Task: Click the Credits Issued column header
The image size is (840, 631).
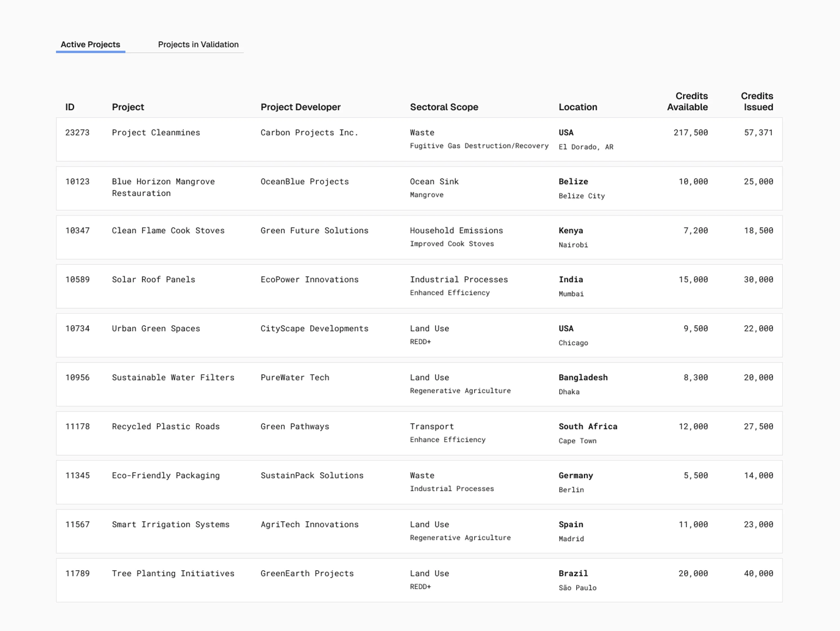Action: (x=757, y=101)
